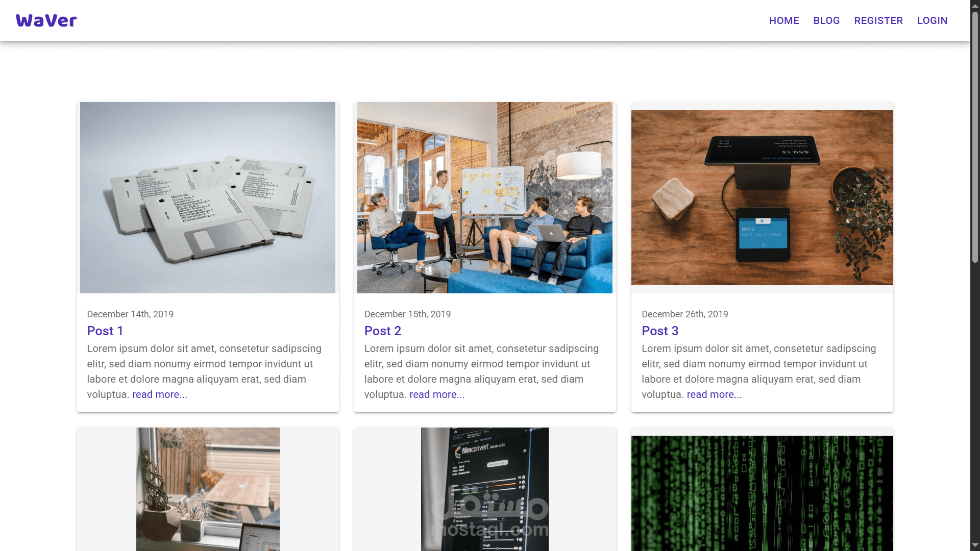Click read more on Post 2
This screenshot has width=980, height=551.
click(437, 394)
